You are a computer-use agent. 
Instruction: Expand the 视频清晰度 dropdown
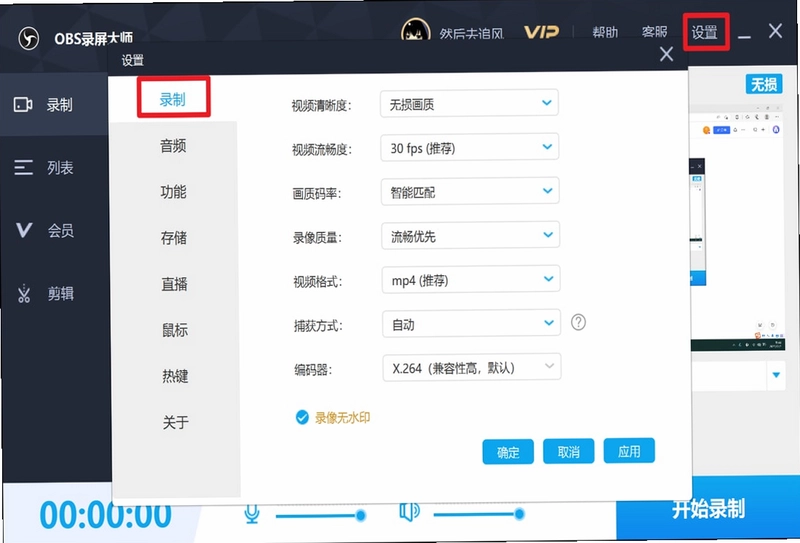click(469, 104)
